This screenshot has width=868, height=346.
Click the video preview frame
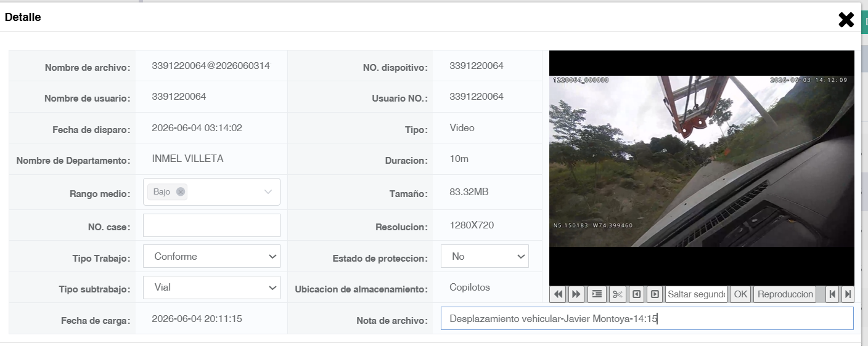coord(702,167)
